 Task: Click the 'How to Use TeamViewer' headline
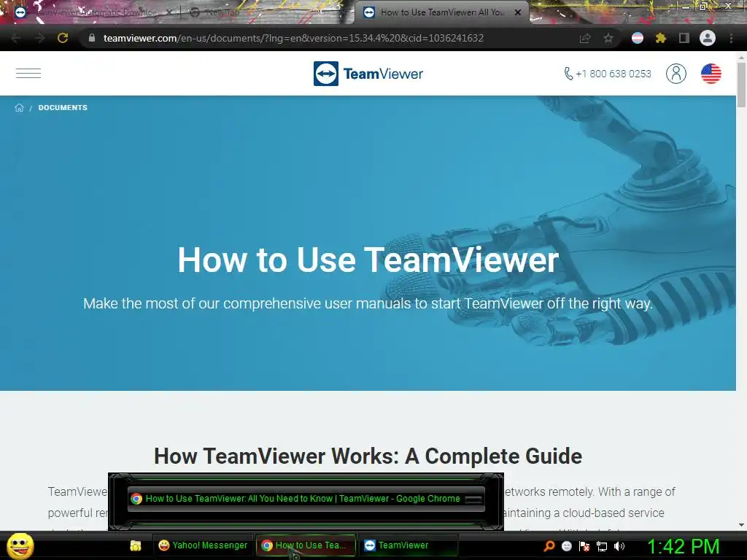368,260
